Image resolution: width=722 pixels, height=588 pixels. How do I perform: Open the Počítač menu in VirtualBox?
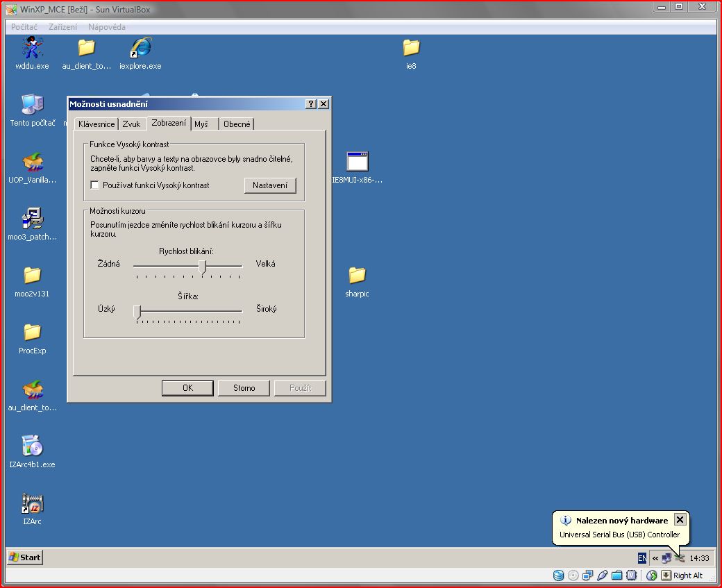click(x=24, y=27)
